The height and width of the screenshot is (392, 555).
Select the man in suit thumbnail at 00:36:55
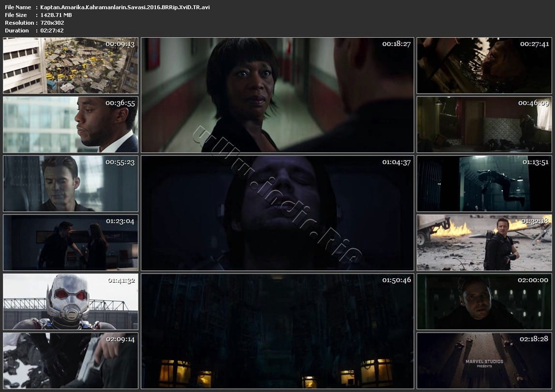71,125
